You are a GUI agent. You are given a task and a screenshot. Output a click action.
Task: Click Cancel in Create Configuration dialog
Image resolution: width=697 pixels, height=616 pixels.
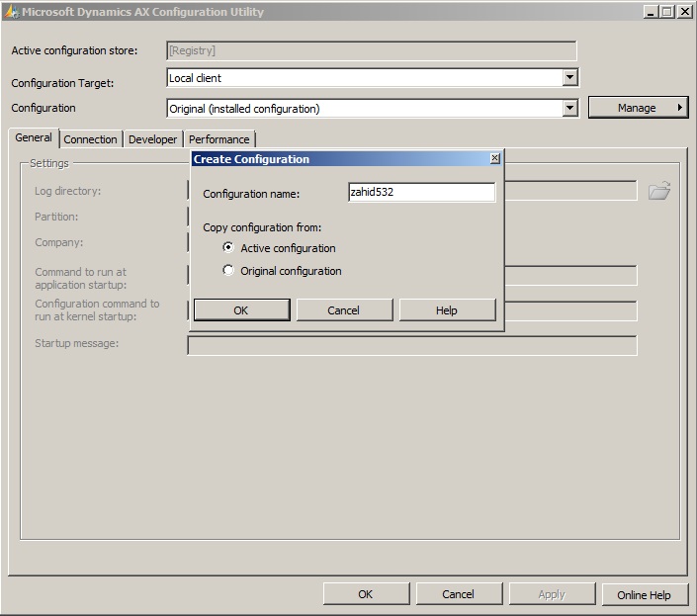[344, 309]
